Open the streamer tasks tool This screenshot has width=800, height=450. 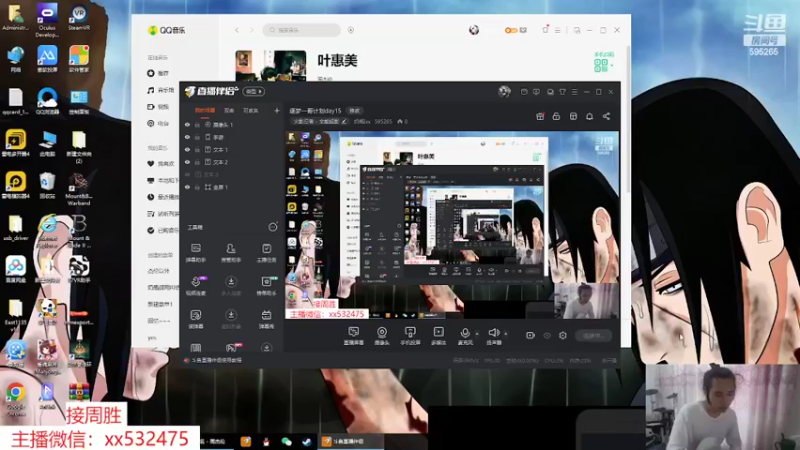266,253
